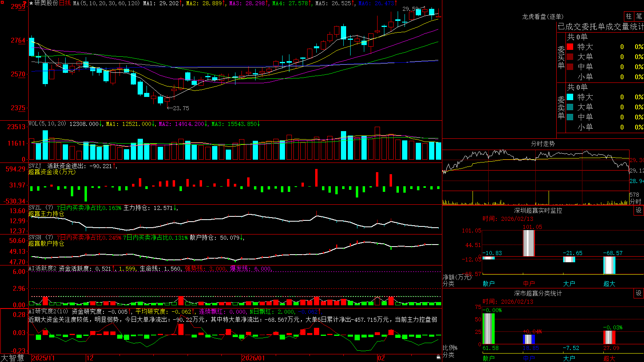Click the 柱 bar-view button
This screenshot has height=362, width=644.
pos(629,16)
